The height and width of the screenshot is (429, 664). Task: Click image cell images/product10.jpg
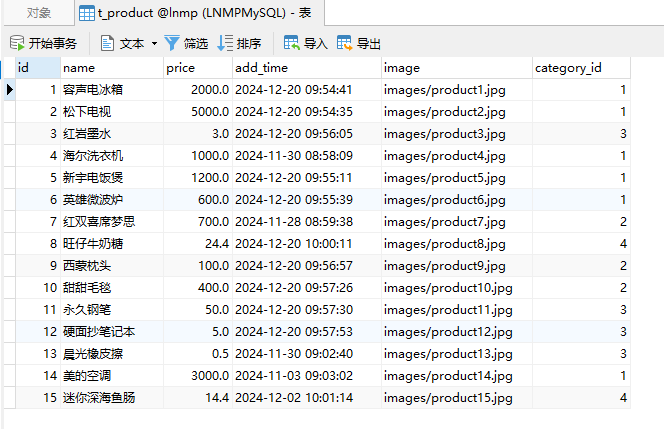[x=456, y=288]
